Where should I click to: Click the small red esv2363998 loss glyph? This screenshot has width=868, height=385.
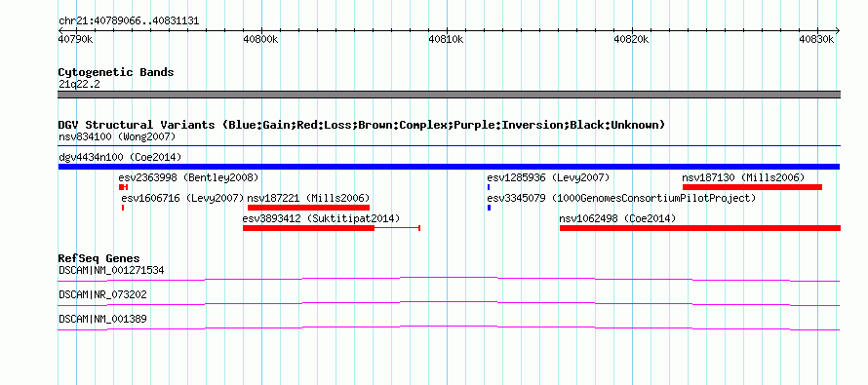coord(123,187)
